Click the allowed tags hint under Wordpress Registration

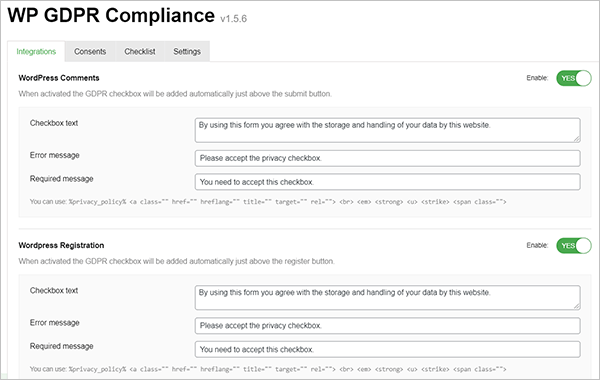[268, 369]
